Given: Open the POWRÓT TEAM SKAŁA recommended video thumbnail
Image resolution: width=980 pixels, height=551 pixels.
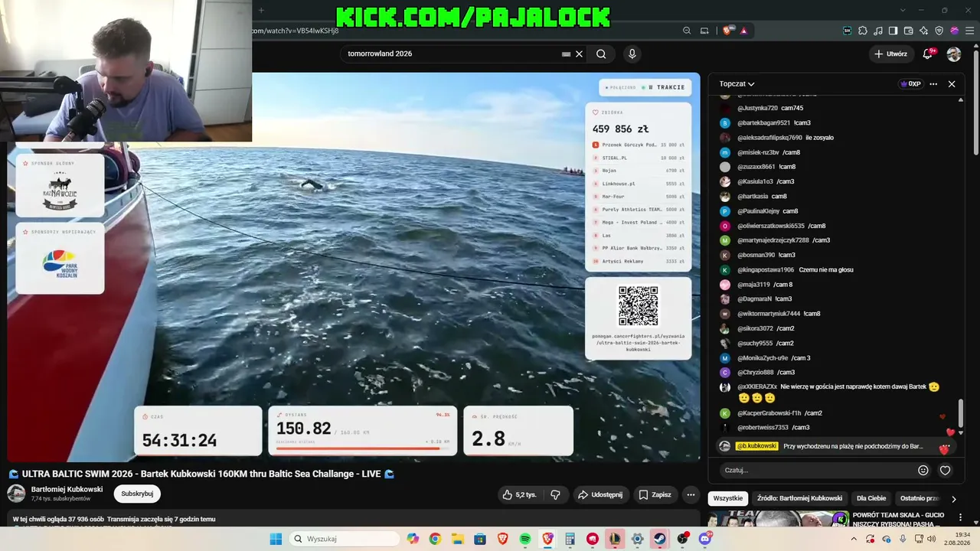Looking at the screenshot, I should coord(778,520).
